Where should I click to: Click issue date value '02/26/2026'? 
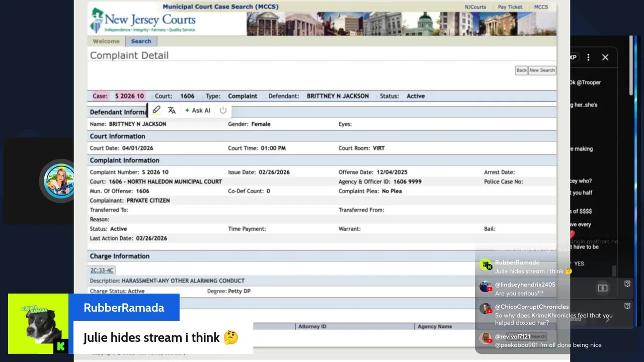pos(274,172)
